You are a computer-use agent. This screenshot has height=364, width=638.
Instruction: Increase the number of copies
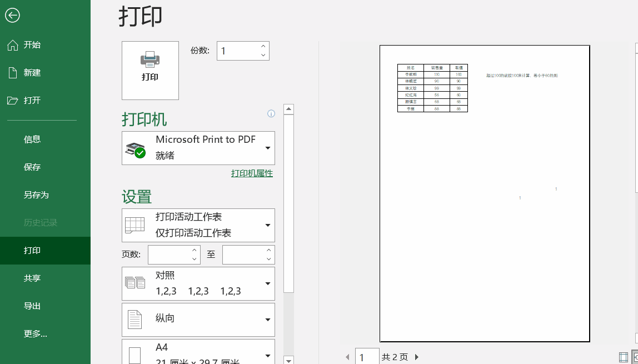(x=263, y=46)
